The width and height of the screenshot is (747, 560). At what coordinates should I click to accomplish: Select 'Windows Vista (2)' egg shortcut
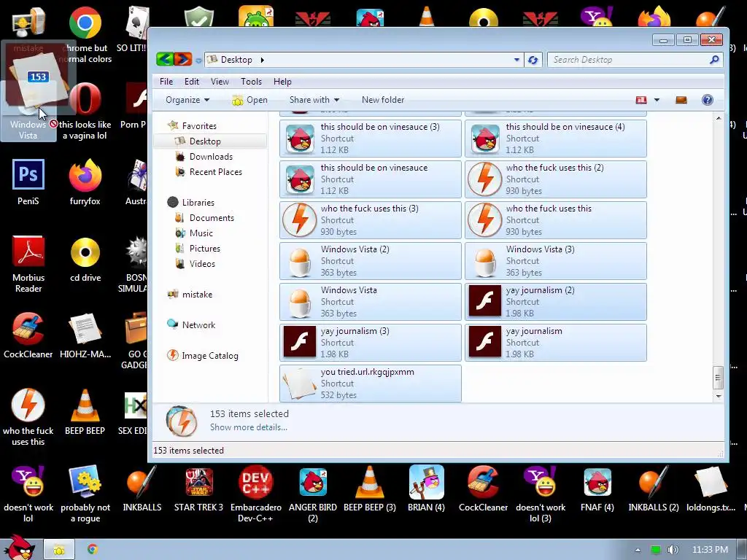coord(370,261)
